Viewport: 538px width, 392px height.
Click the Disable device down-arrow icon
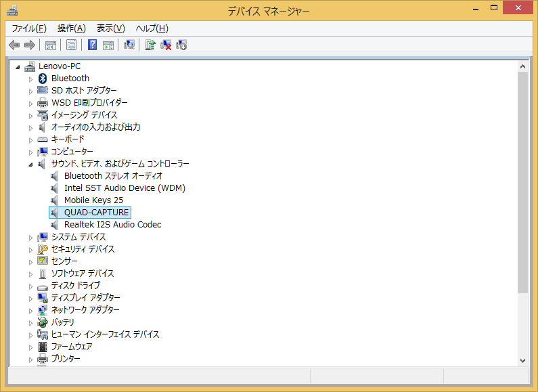tap(181, 45)
